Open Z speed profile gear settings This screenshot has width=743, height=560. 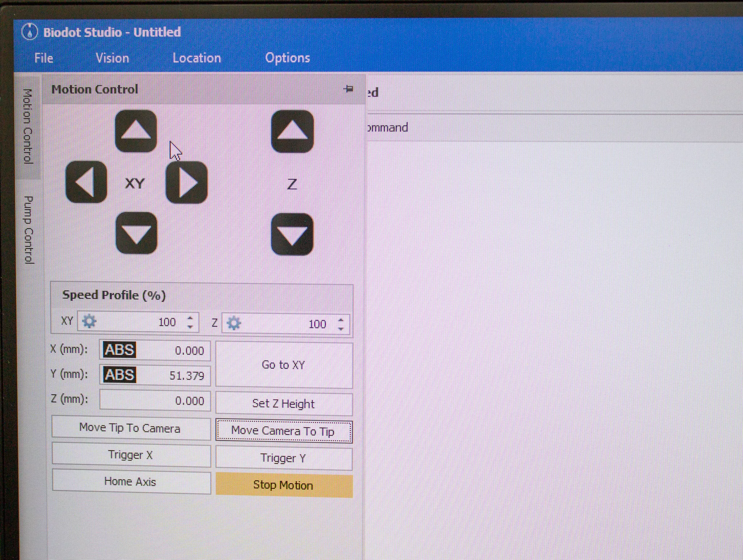pyautogui.click(x=234, y=323)
